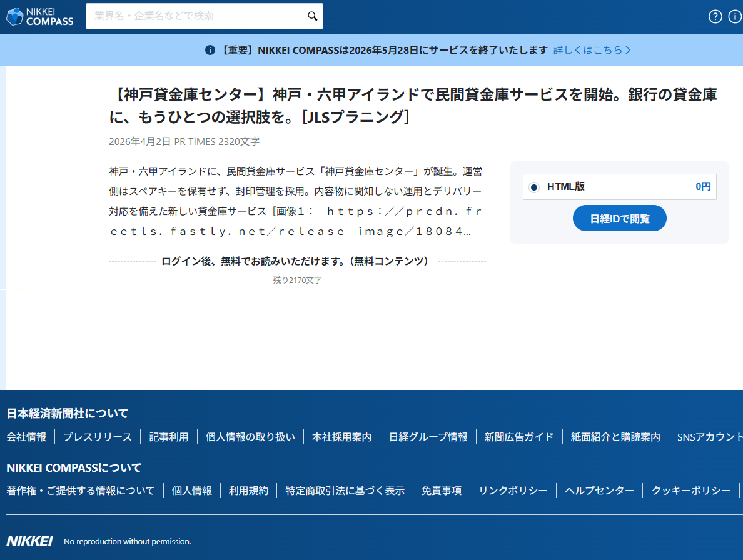
Task: Open the プレスリリース footer link
Action: point(98,437)
